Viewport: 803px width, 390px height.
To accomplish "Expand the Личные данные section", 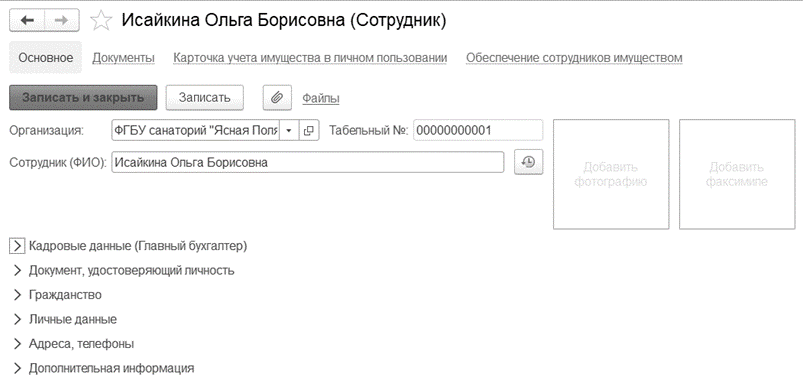I will 64,319.
